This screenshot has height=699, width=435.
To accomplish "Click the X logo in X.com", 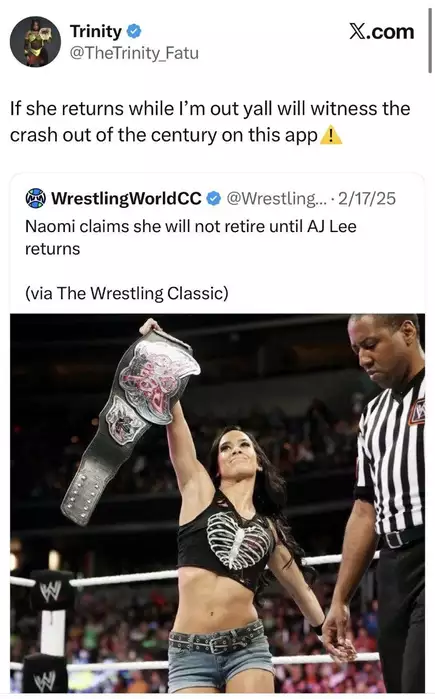I will (x=357, y=32).
